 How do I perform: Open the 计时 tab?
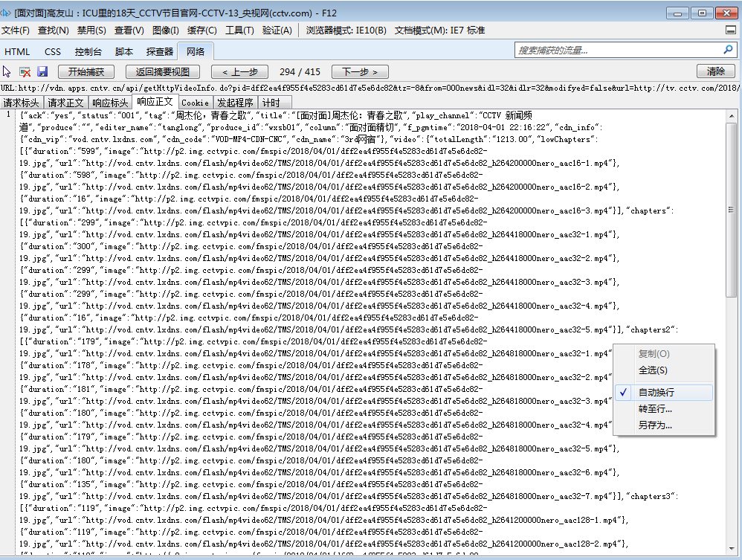click(x=274, y=102)
